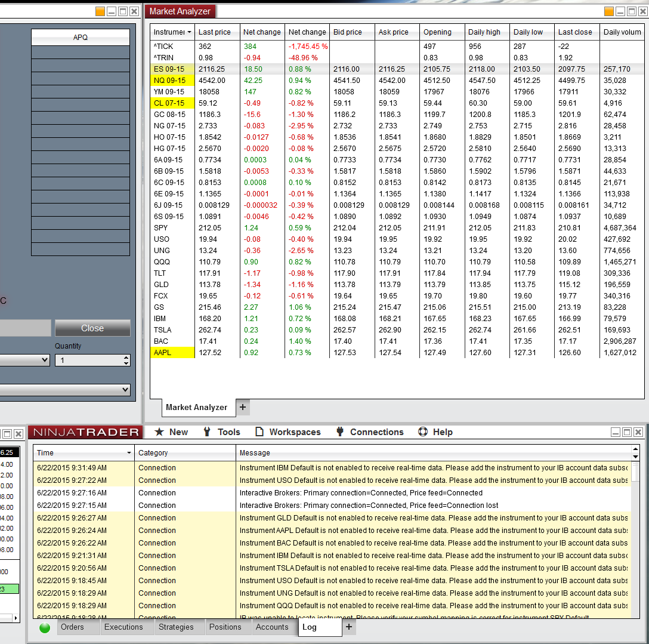
Task: Click the orange icon in the left window title bar
Action: [x=100, y=11]
